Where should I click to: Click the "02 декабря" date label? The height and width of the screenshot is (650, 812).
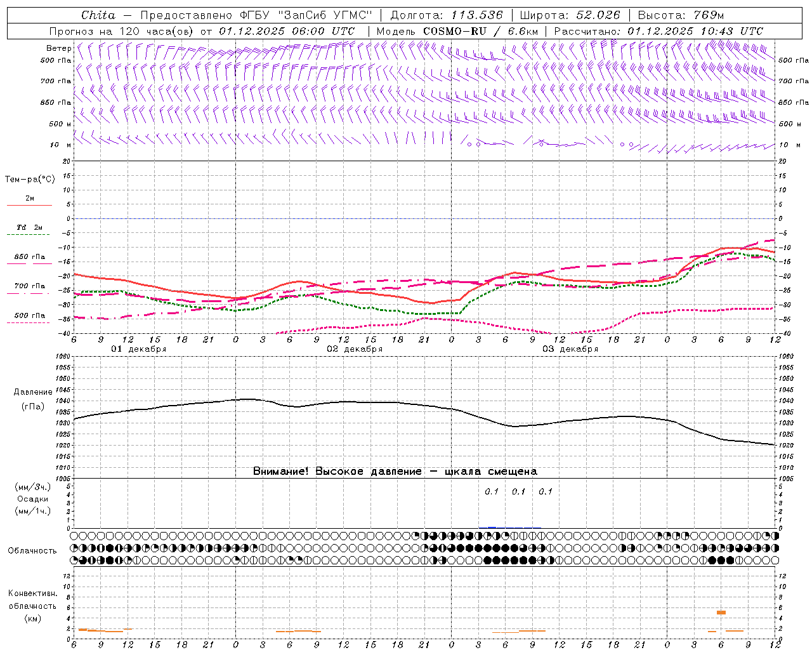pyautogui.click(x=355, y=349)
